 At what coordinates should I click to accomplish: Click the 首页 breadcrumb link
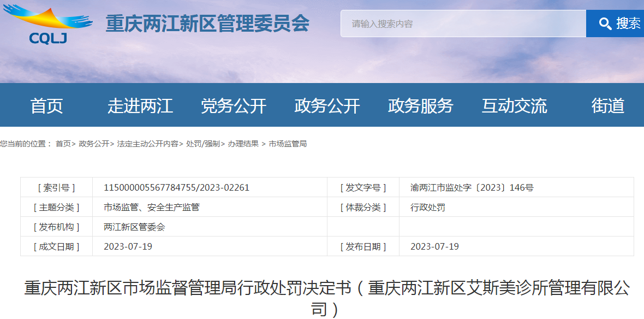(65, 144)
